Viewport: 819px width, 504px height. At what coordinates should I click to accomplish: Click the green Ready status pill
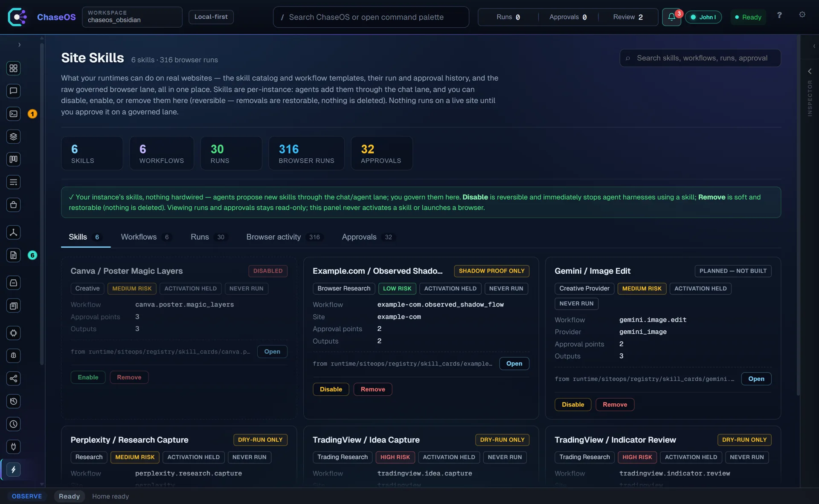pos(748,17)
